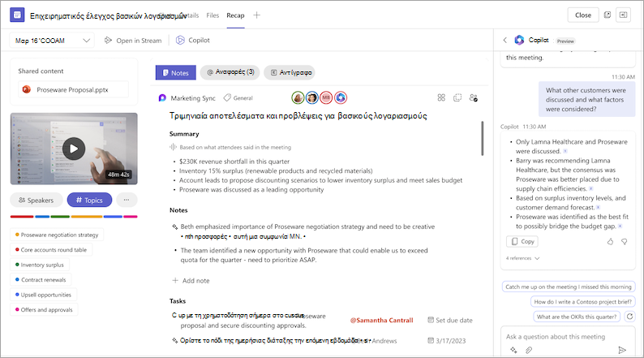Play the meeting recording video
The width and height of the screenshot is (644, 358).
(74, 149)
